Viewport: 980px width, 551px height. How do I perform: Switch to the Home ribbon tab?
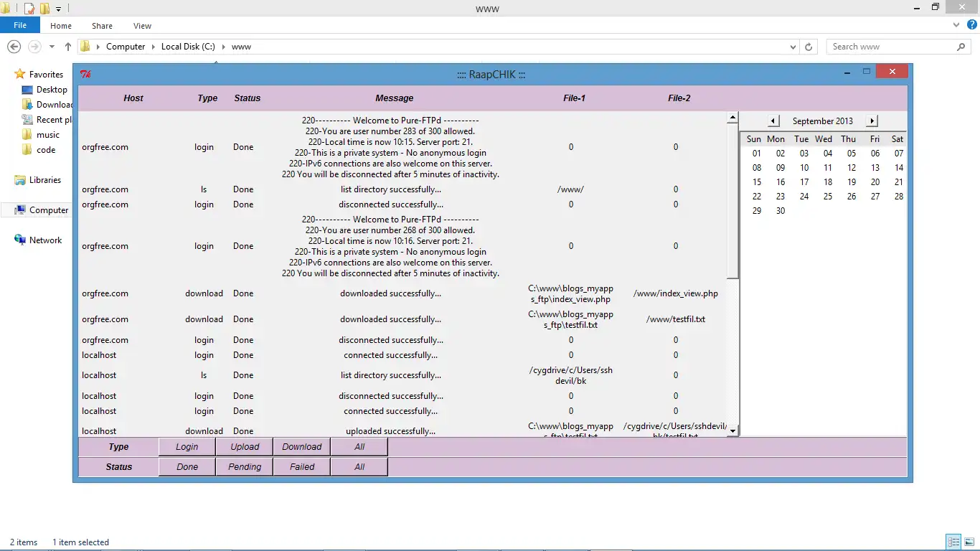[61, 26]
